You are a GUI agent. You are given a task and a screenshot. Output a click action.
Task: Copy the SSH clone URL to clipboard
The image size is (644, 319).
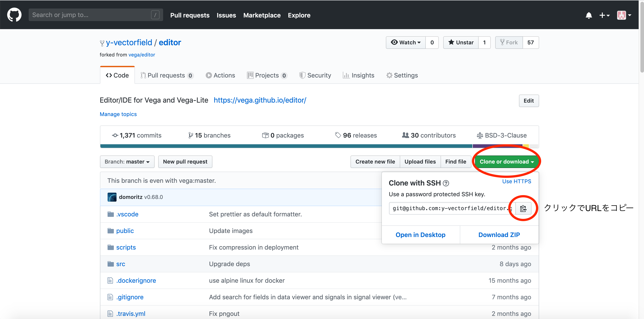[523, 208]
